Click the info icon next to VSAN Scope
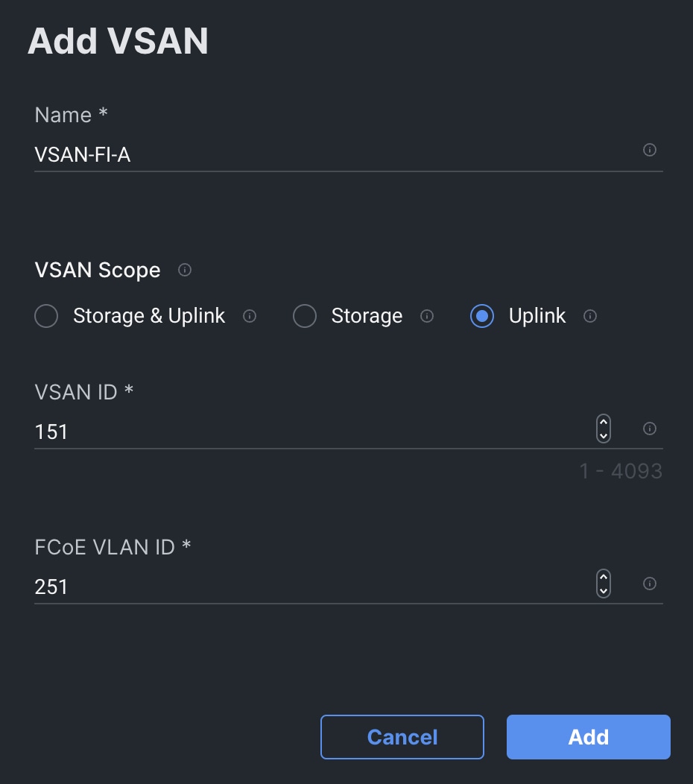Image resolution: width=693 pixels, height=784 pixels. [x=185, y=270]
